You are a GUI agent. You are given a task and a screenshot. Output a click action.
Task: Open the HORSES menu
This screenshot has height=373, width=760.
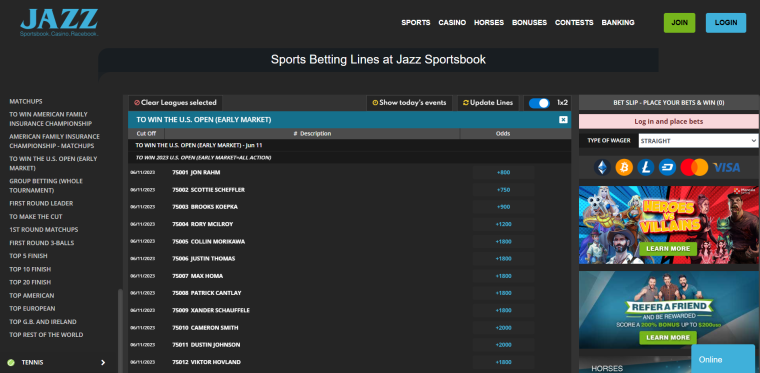point(489,22)
